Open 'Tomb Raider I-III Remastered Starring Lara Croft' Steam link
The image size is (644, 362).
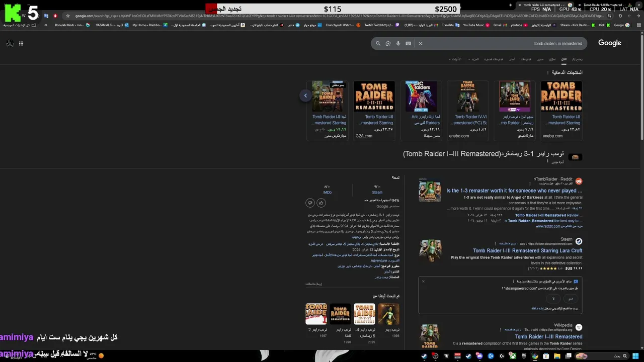[x=527, y=251]
